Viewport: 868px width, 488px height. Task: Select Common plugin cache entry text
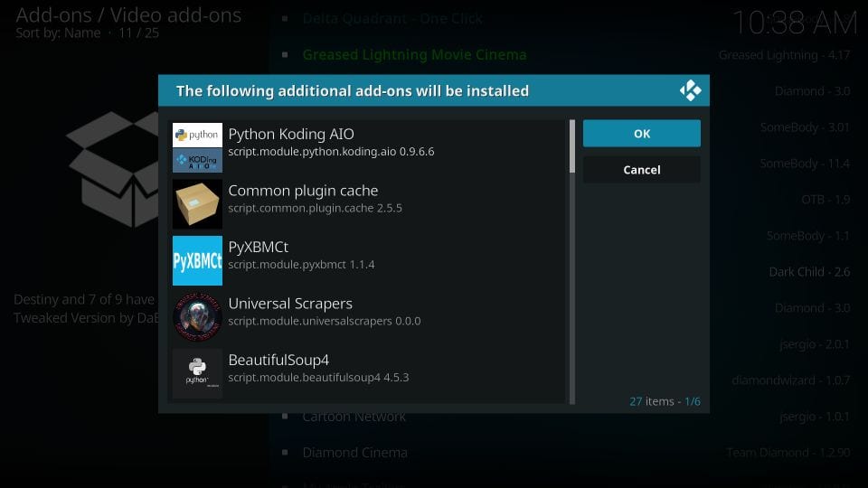(304, 191)
